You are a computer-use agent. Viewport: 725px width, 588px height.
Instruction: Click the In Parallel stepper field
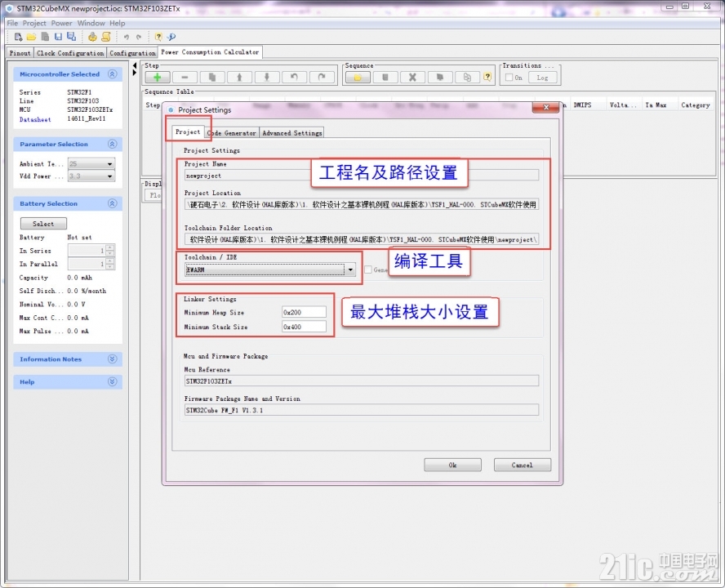91,264
